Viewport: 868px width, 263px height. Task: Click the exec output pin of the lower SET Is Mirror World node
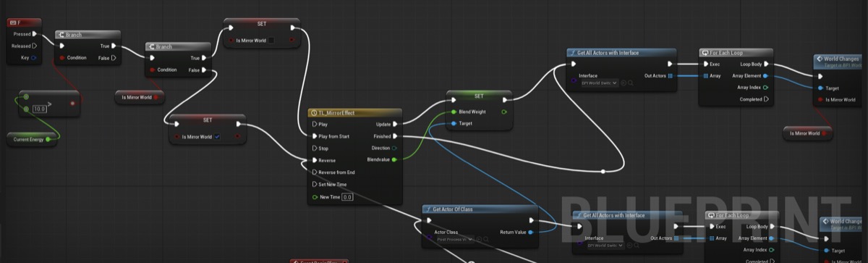(x=239, y=125)
